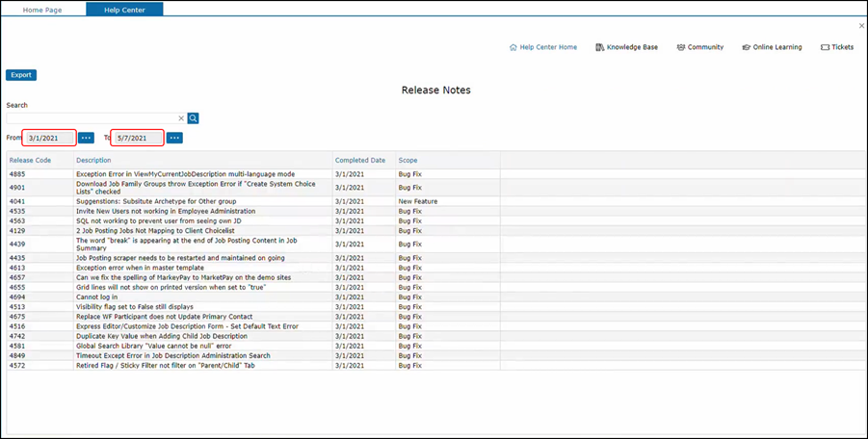The image size is (868, 439).
Task: Sort by the Release Code column header
Action: pos(30,160)
